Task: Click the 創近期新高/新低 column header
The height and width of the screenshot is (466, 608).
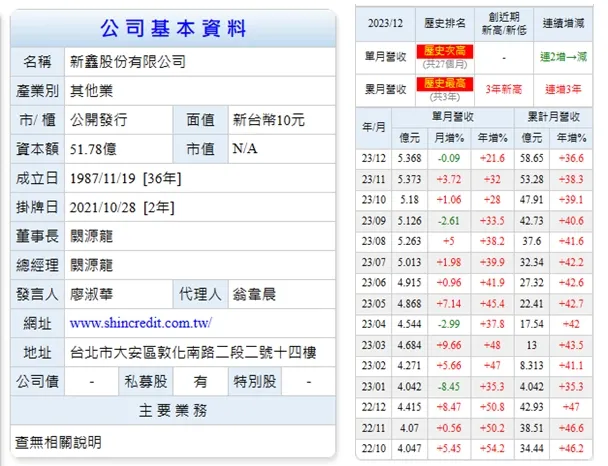Action: (504, 23)
